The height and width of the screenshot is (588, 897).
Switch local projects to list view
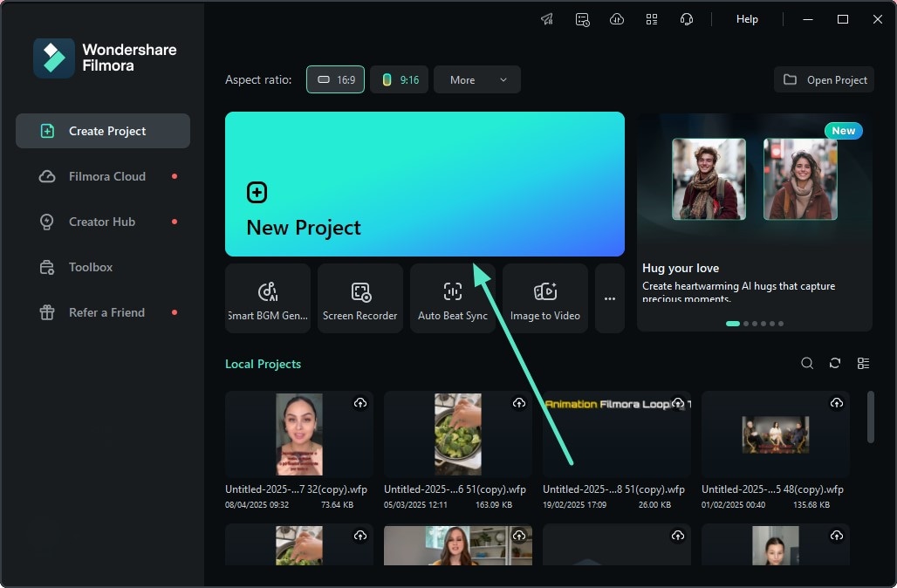(x=863, y=363)
